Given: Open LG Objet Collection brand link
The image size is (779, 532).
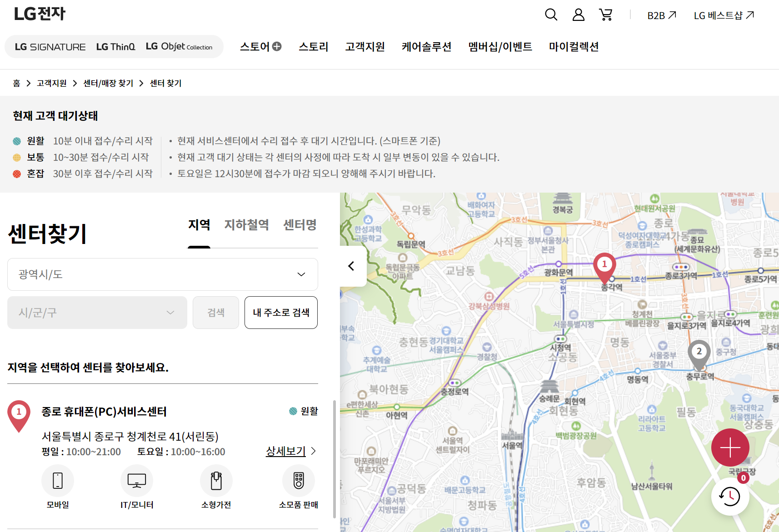Looking at the screenshot, I should [x=179, y=46].
